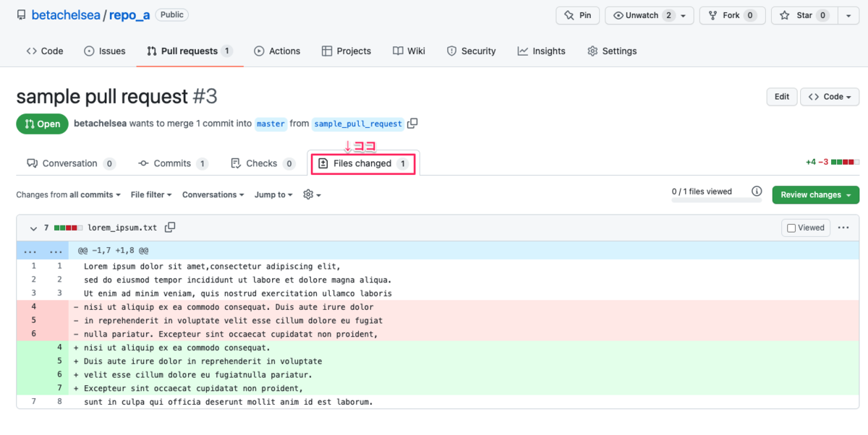Open the Insights tab
The width and height of the screenshot is (868, 435).
point(542,51)
